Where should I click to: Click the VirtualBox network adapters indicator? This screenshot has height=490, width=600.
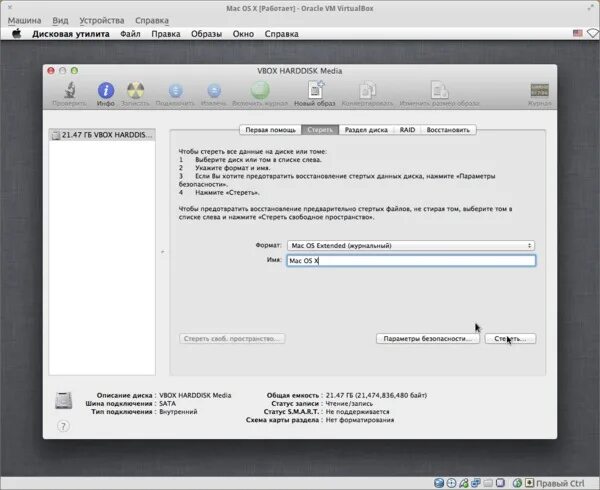point(476,483)
